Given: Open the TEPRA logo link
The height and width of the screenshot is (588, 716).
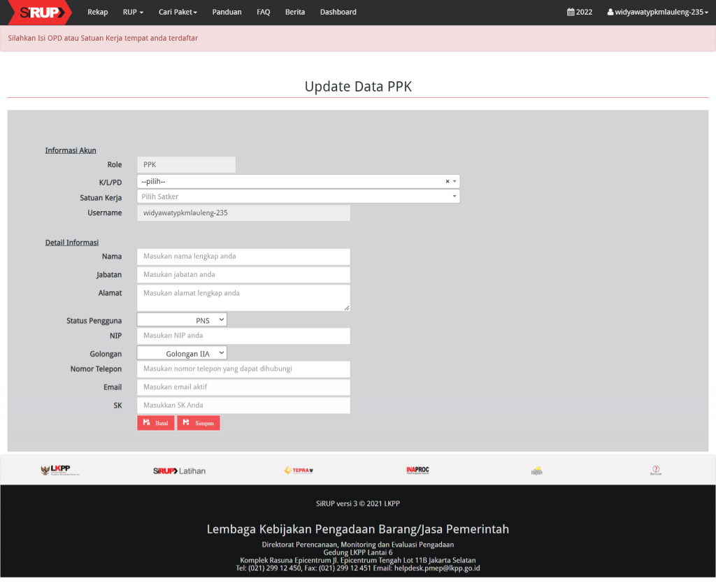Looking at the screenshot, I should [x=299, y=471].
